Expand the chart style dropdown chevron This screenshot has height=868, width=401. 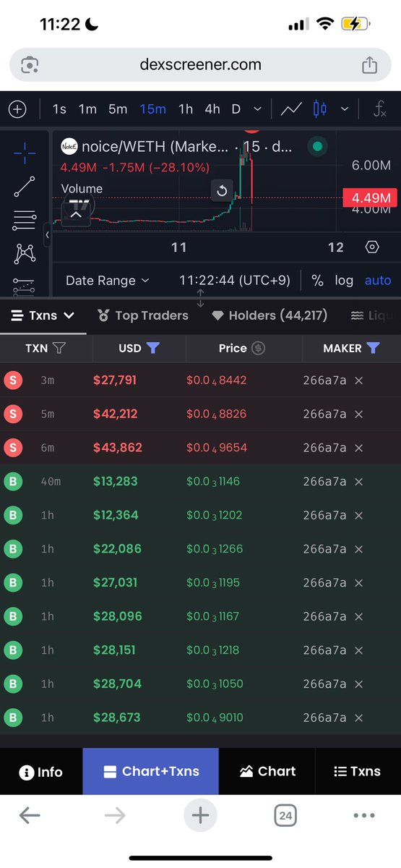345,109
